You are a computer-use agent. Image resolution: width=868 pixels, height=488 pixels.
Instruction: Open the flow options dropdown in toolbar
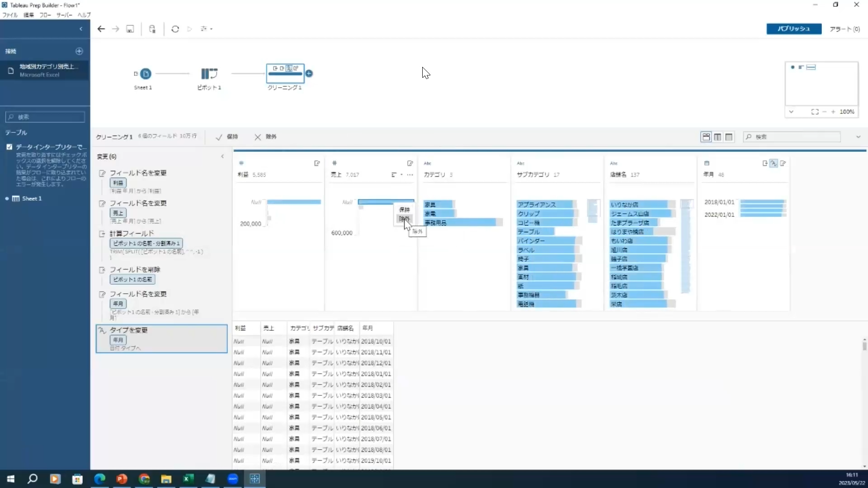pos(207,29)
